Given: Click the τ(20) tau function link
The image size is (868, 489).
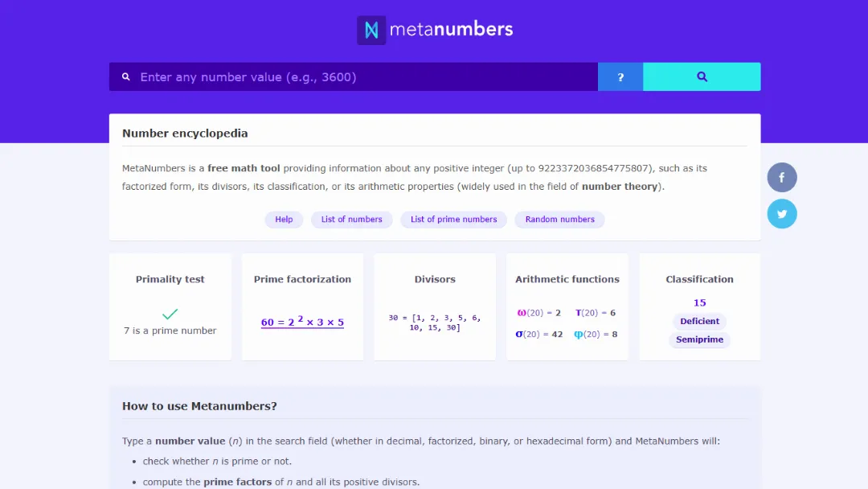Looking at the screenshot, I should (596, 312).
